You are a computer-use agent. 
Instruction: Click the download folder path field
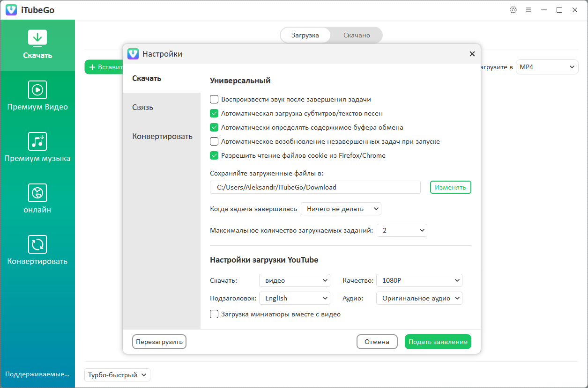(315, 187)
